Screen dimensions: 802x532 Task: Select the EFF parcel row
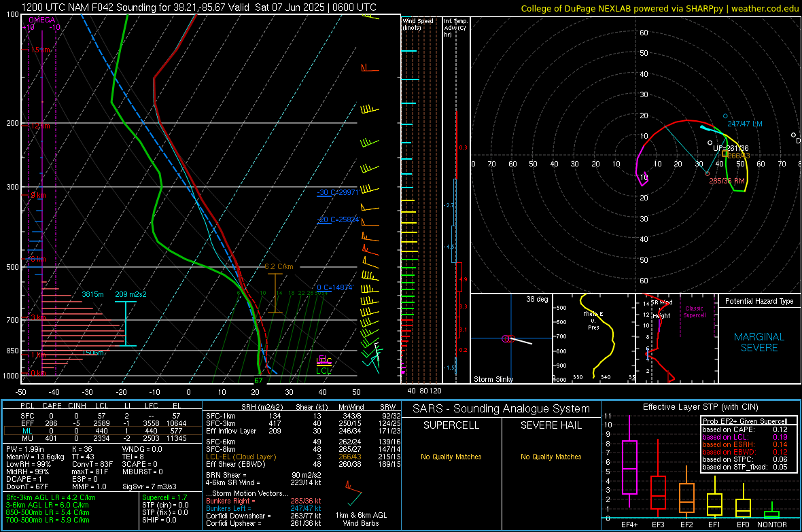coord(103,423)
